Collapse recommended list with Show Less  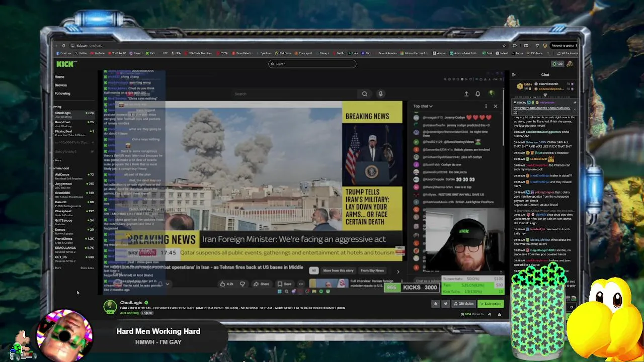coord(87,268)
